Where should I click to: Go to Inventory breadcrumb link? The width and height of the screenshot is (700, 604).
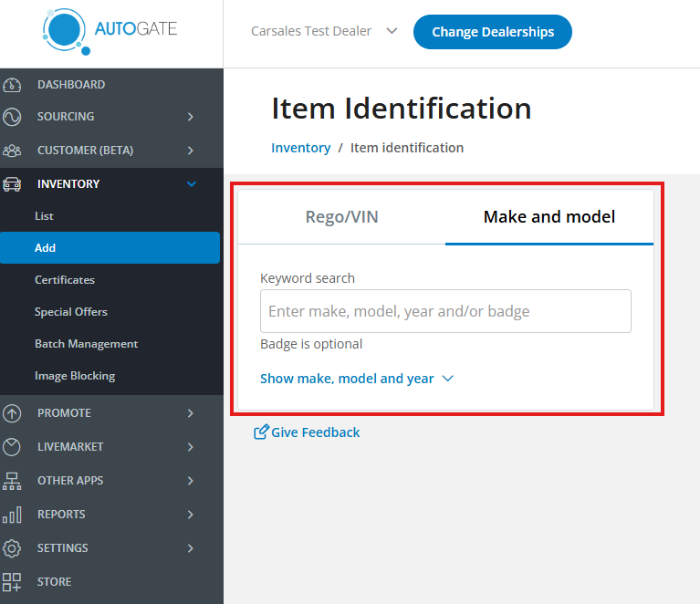[x=300, y=148]
